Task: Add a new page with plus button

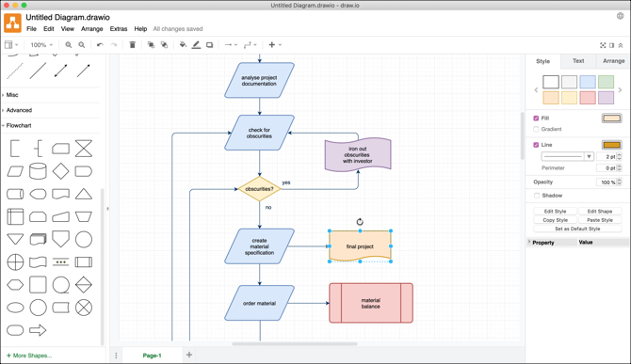Action: click(189, 355)
